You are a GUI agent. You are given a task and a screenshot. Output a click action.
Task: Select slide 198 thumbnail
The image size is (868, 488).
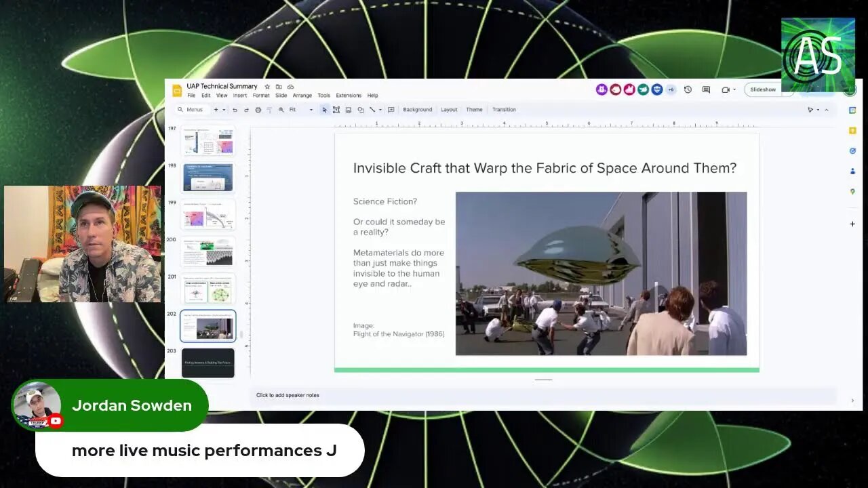[208, 178]
